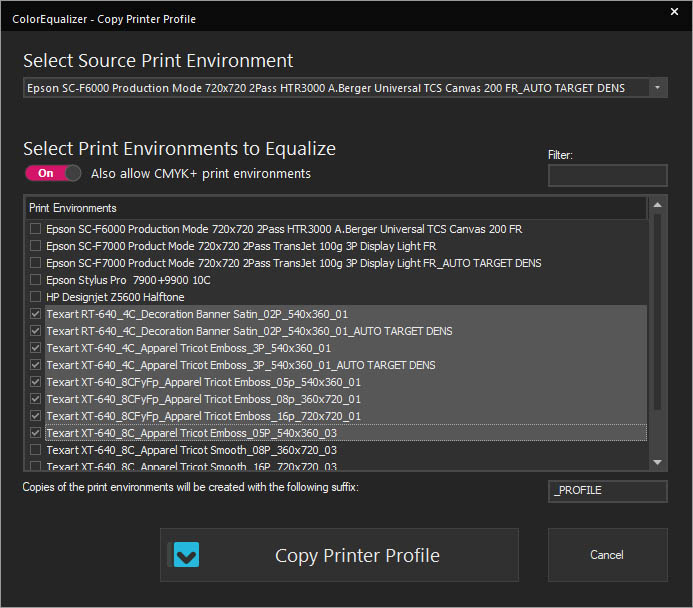Select the row text HP Designjet Z5600 Halftone
This screenshot has width=693, height=608.
click(x=115, y=297)
